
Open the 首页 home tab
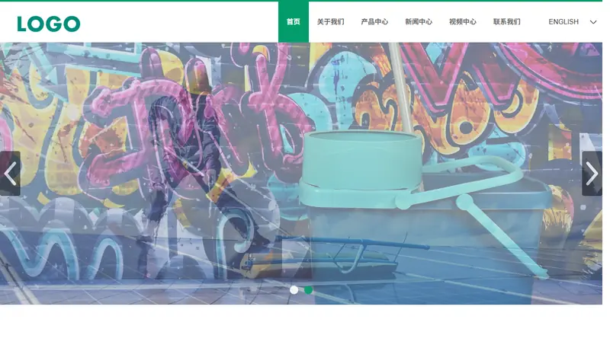coord(294,22)
